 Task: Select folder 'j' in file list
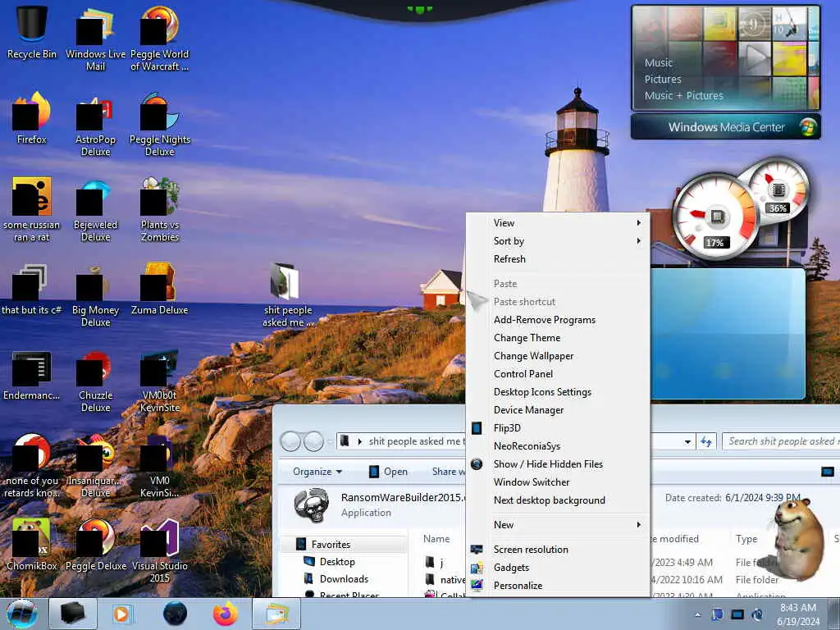[x=435, y=563]
